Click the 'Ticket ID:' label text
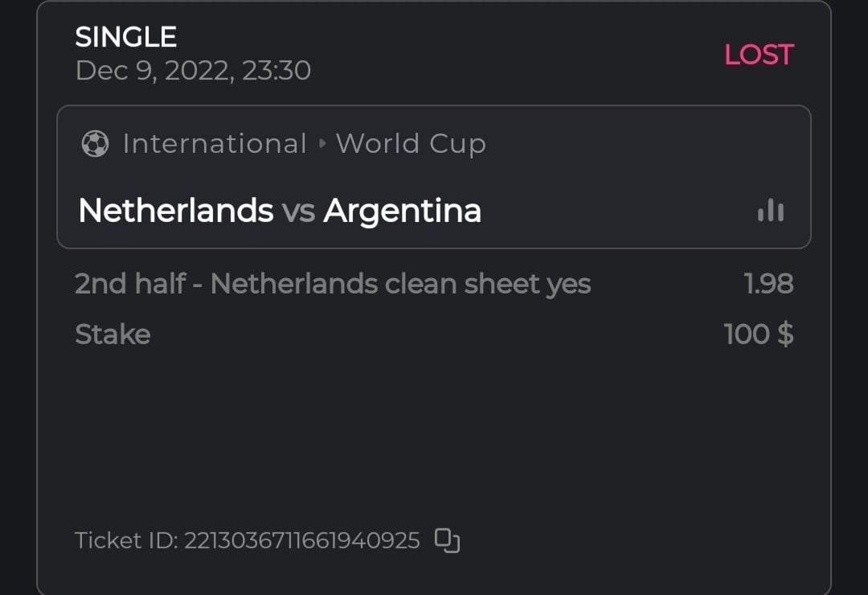This screenshot has width=868, height=595. click(126, 540)
